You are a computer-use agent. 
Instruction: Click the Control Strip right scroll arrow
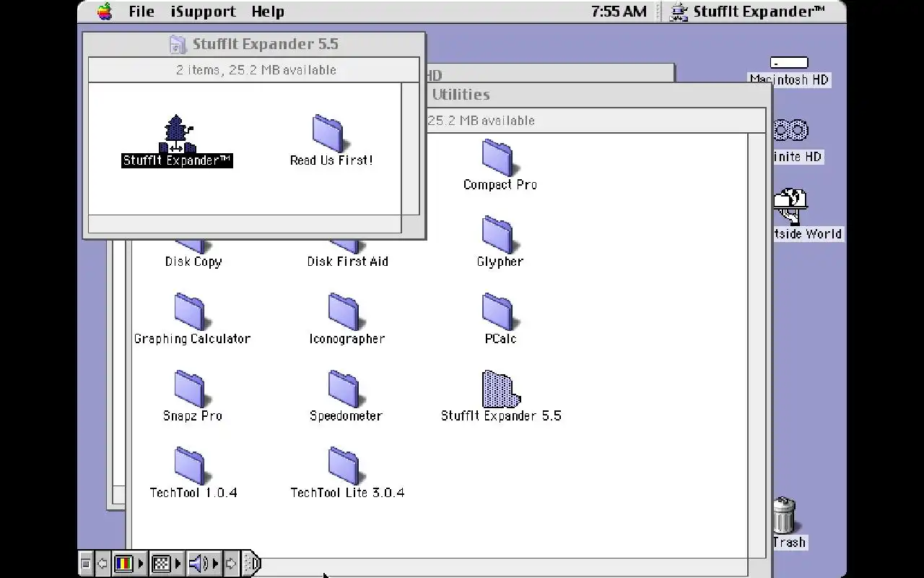point(231,564)
